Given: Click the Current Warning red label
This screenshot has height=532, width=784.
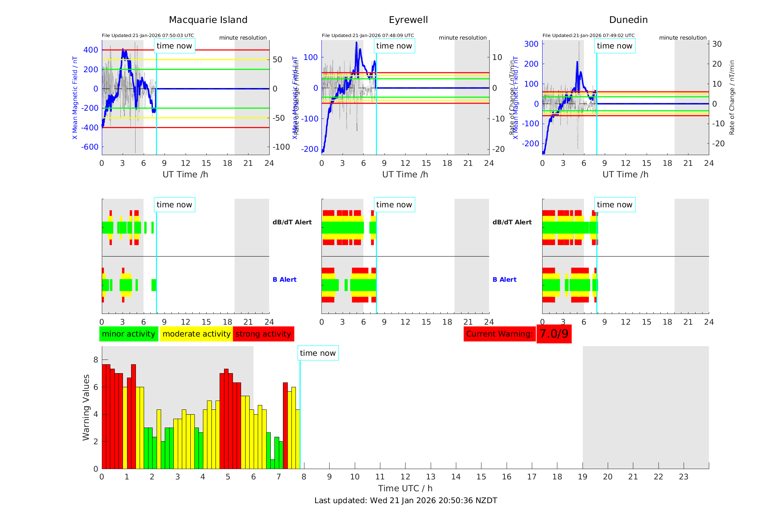Looking at the screenshot, I should point(499,334).
